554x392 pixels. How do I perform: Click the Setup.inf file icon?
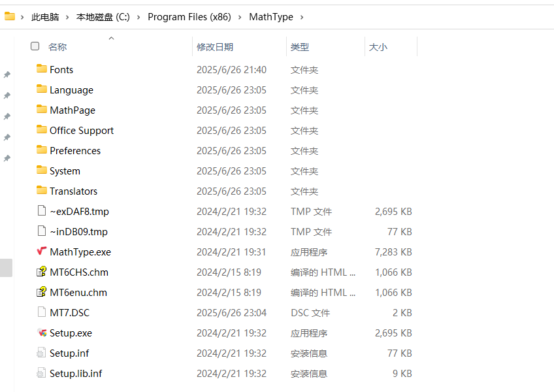[41, 352]
